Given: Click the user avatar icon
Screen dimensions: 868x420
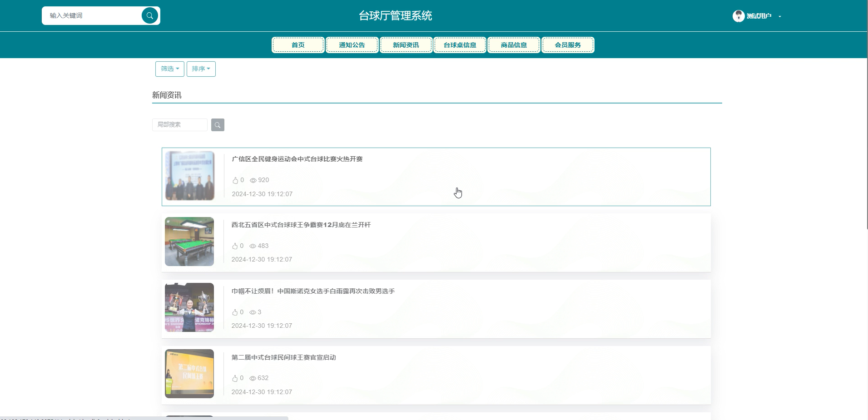Looking at the screenshot, I should (739, 16).
